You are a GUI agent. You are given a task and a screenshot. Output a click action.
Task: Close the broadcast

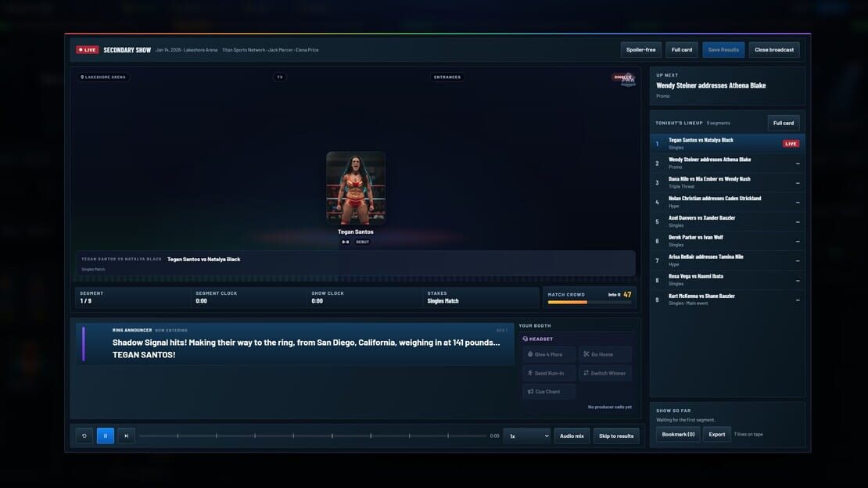(x=774, y=50)
